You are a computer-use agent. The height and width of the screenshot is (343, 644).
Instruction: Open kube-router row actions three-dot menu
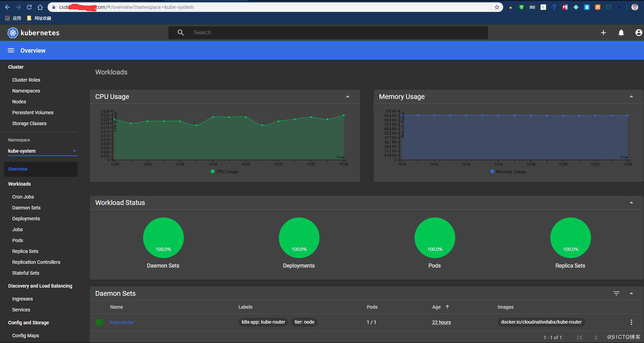631,322
